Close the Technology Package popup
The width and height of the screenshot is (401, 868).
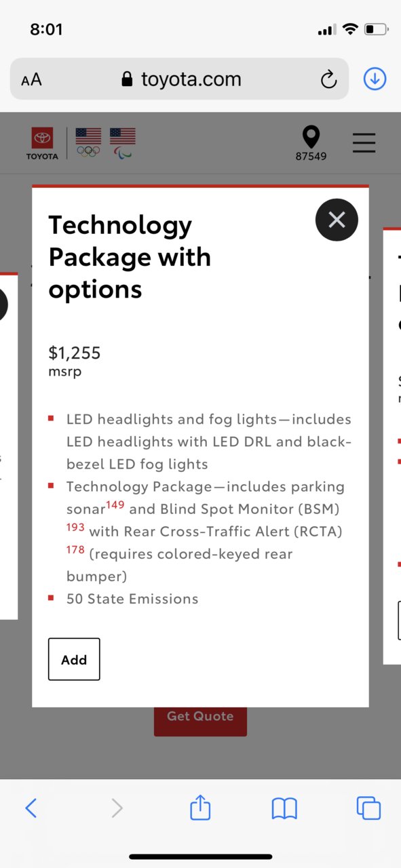[x=337, y=220]
